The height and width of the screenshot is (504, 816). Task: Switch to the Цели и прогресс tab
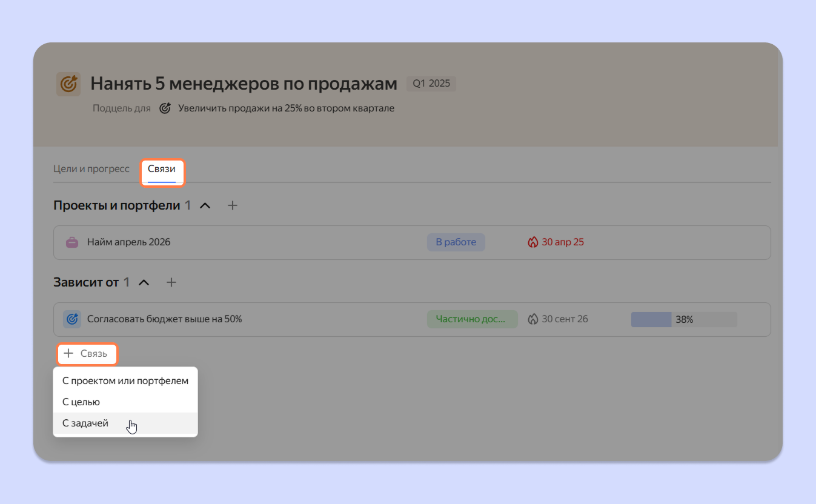click(x=91, y=169)
